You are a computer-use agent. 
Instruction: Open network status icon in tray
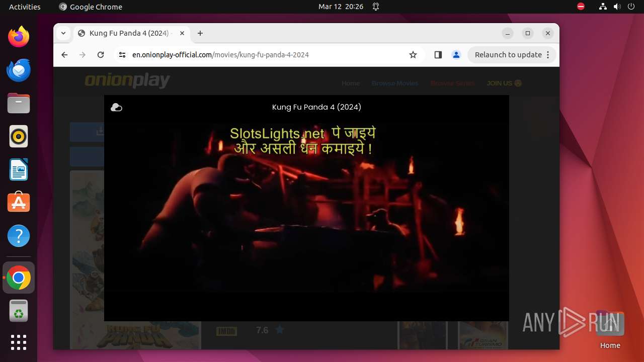click(x=603, y=7)
